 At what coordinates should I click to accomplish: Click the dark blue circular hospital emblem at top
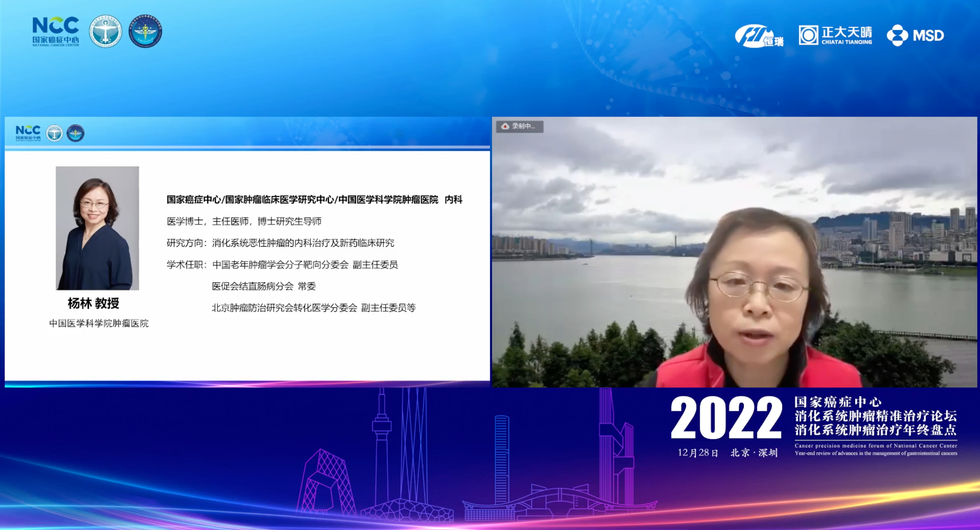pyautogui.click(x=145, y=32)
